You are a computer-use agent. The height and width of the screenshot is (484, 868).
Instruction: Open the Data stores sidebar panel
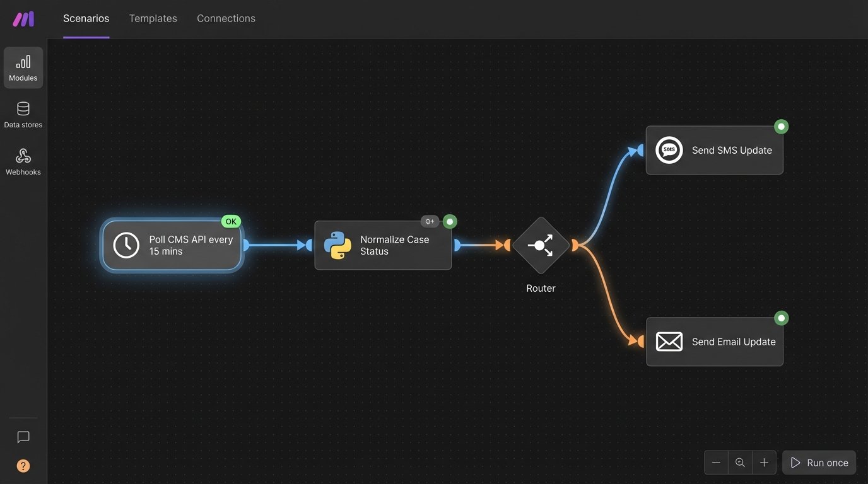23,113
